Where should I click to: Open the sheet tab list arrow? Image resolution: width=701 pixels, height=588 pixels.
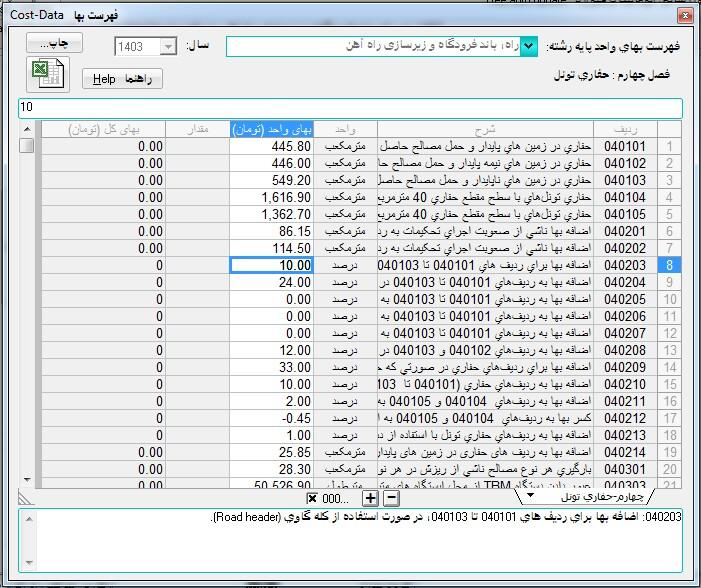pos(530,495)
